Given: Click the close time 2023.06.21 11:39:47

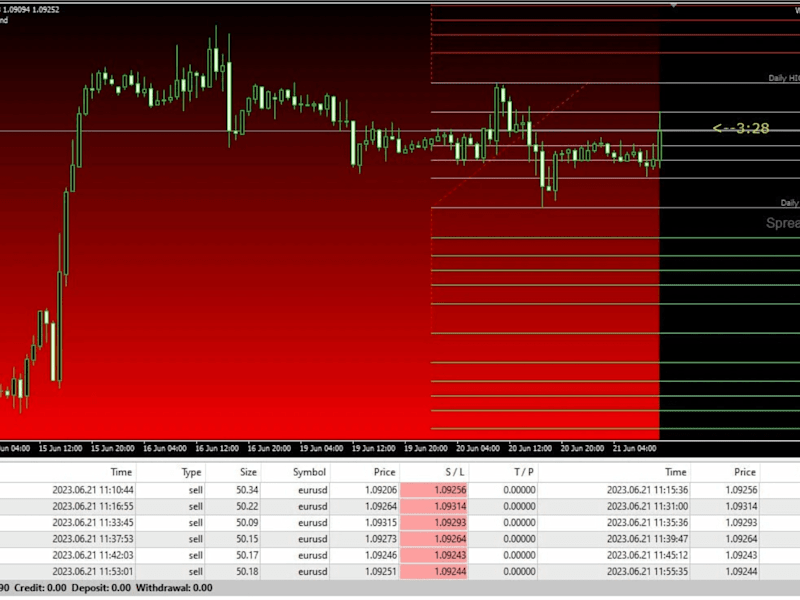Looking at the screenshot, I should 647,539.
